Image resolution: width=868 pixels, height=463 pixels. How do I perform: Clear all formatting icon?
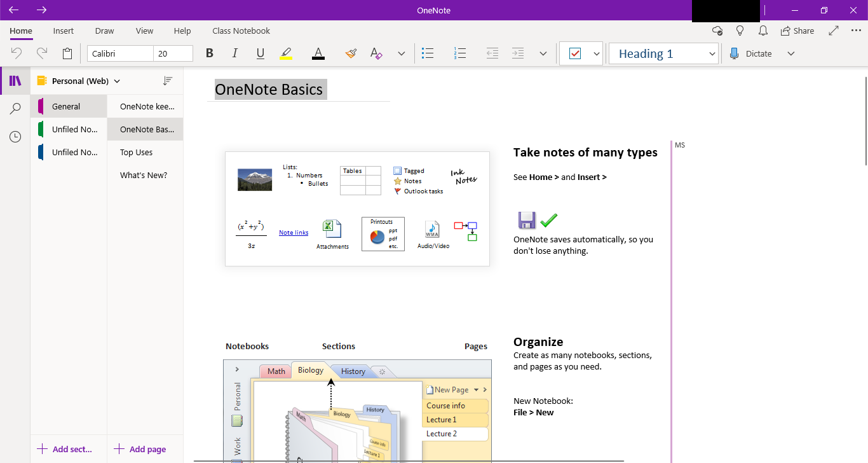click(x=376, y=53)
